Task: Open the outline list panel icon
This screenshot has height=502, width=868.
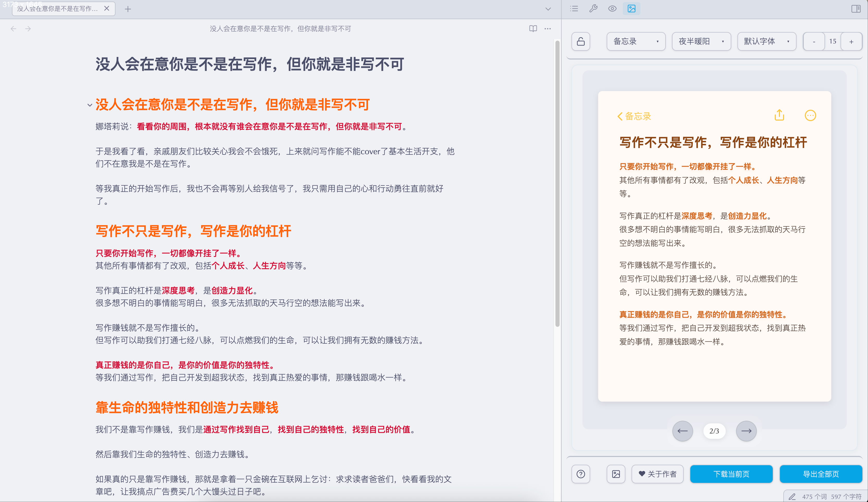Action: (574, 9)
